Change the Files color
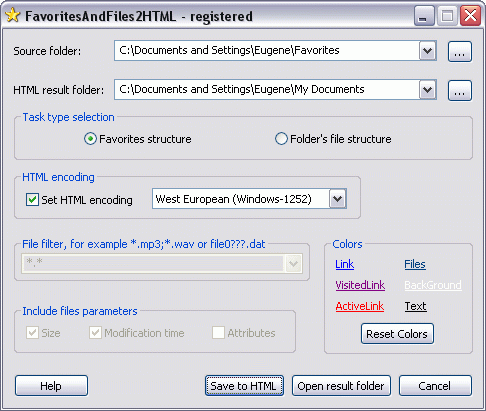486x411 pixels. pos(415,264)
